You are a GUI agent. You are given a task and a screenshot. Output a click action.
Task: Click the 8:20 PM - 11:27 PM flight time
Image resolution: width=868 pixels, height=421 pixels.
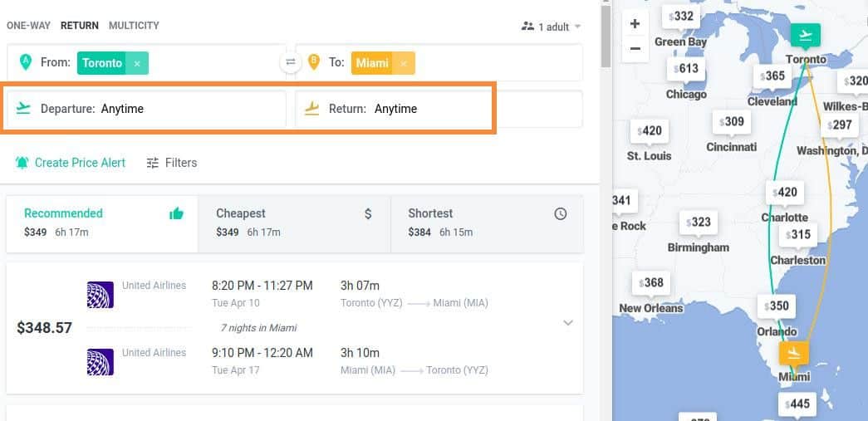(x=262, y=286)
